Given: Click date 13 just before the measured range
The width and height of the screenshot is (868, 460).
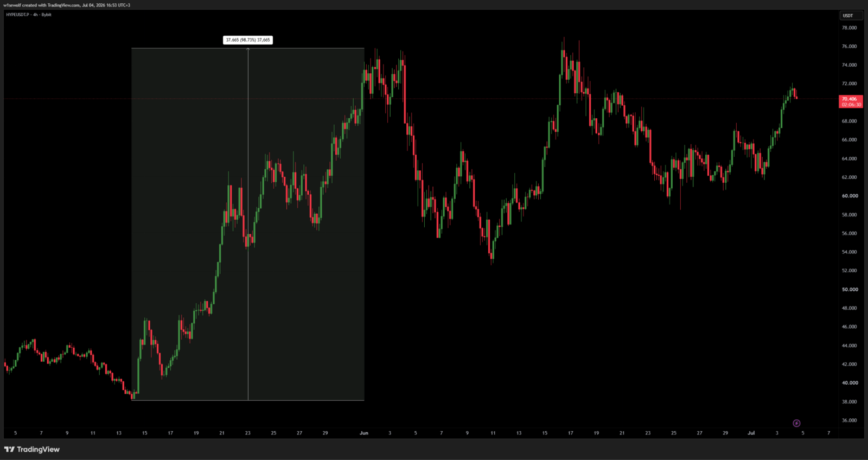Looking at the screenshot, I should (119, 433).
